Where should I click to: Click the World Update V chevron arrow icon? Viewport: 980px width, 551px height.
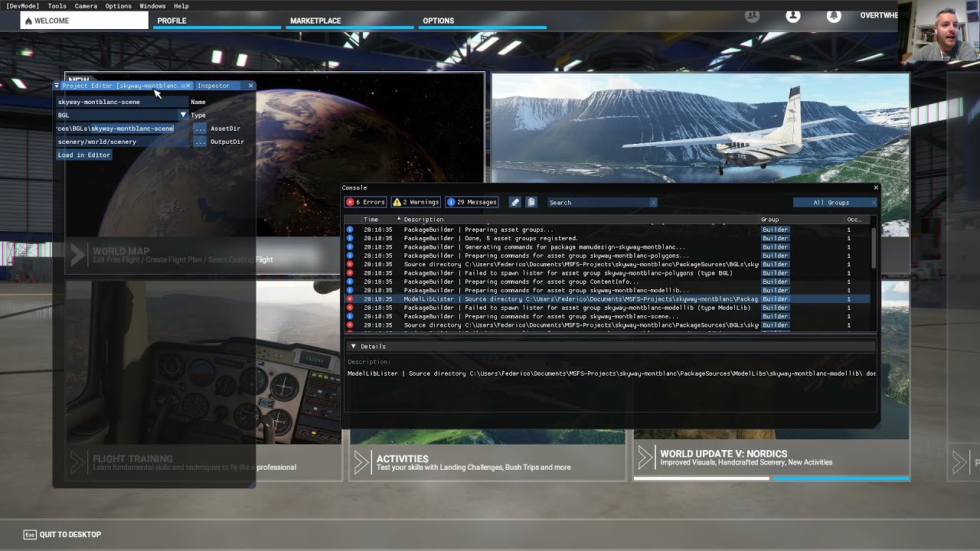click(x=645, y=458)
